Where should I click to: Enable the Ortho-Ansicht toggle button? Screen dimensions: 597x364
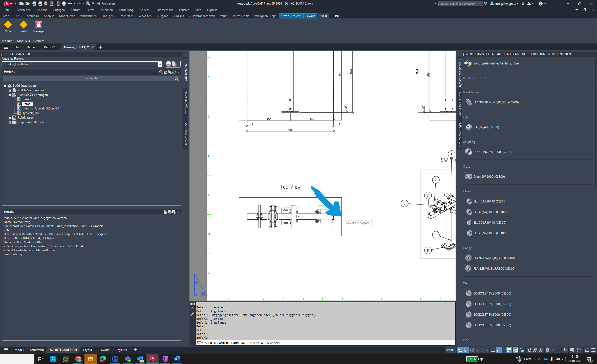click(x=291, y=16)
